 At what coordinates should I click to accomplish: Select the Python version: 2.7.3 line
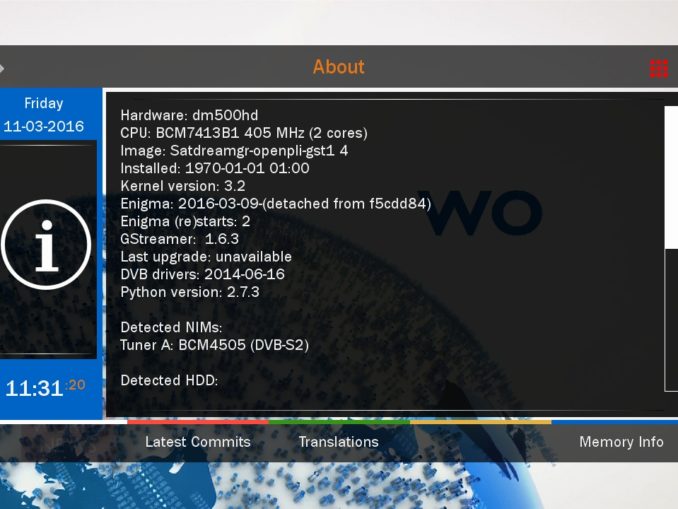coord(190,292)
